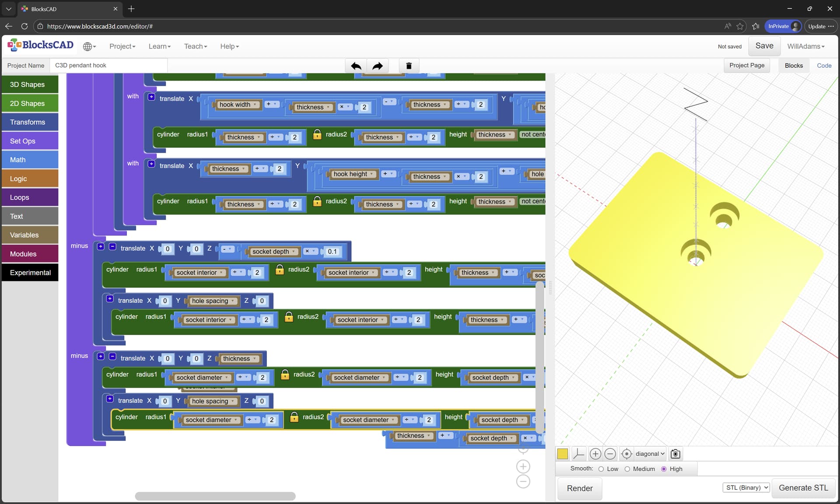
Task: Click the trash can delete icon
Action: click(409, 66)
